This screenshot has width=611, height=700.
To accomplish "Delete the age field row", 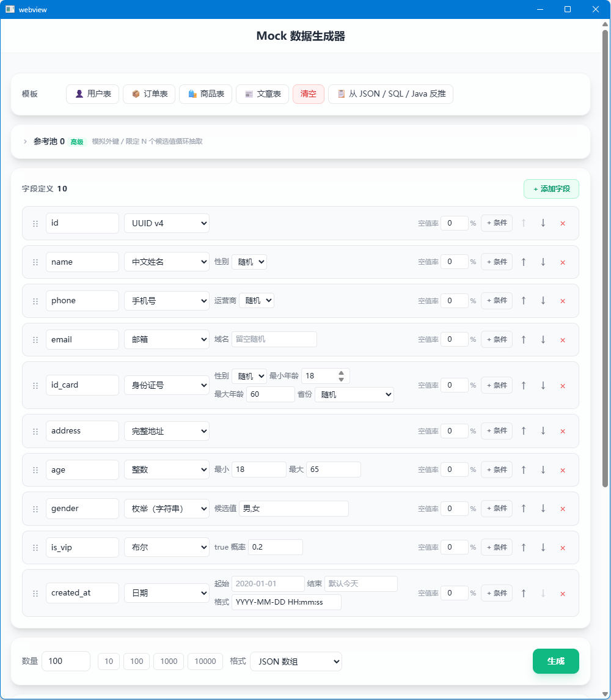I will [x=562, y=470].
